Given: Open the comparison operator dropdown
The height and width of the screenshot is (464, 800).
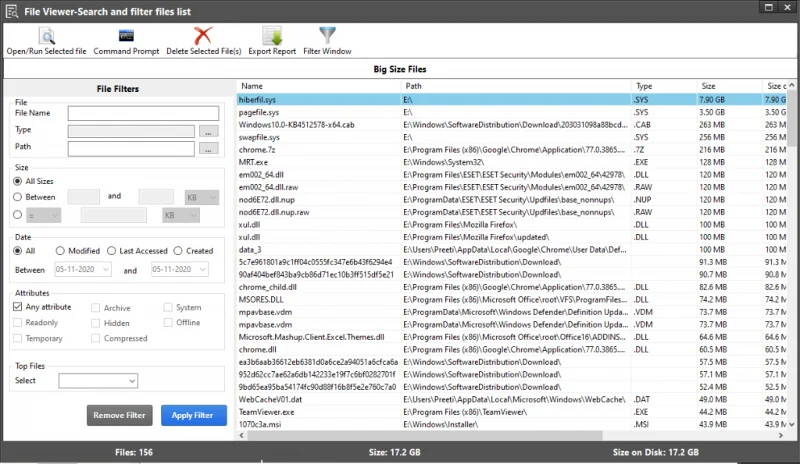Looking at the screenshot, I should point(43,215).
